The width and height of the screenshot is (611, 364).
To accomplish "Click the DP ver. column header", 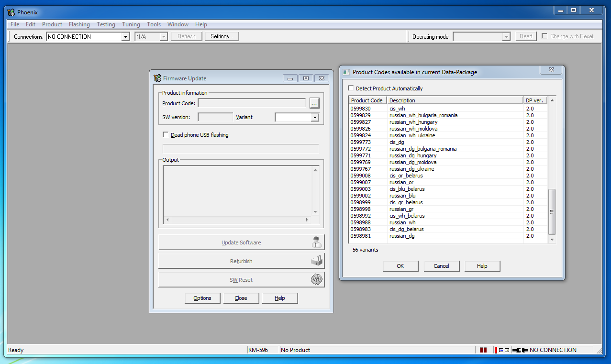I will click(535, 100).
